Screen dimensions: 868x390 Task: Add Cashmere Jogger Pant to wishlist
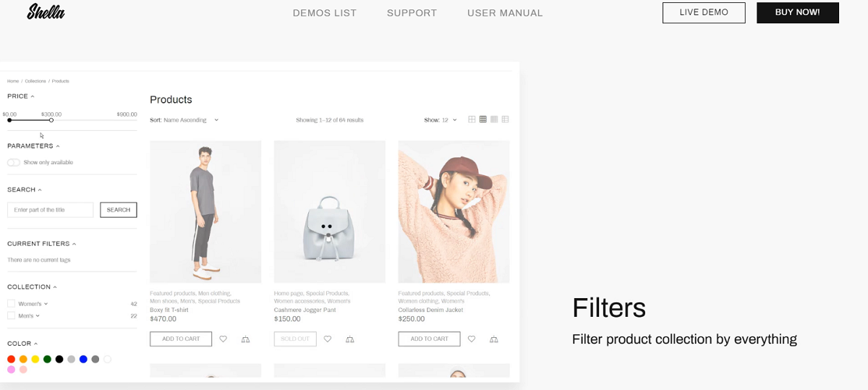(328, 339)
